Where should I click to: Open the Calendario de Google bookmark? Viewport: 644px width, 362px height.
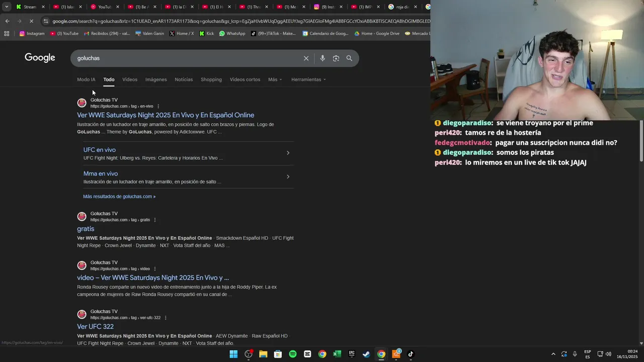click(326, 34)
